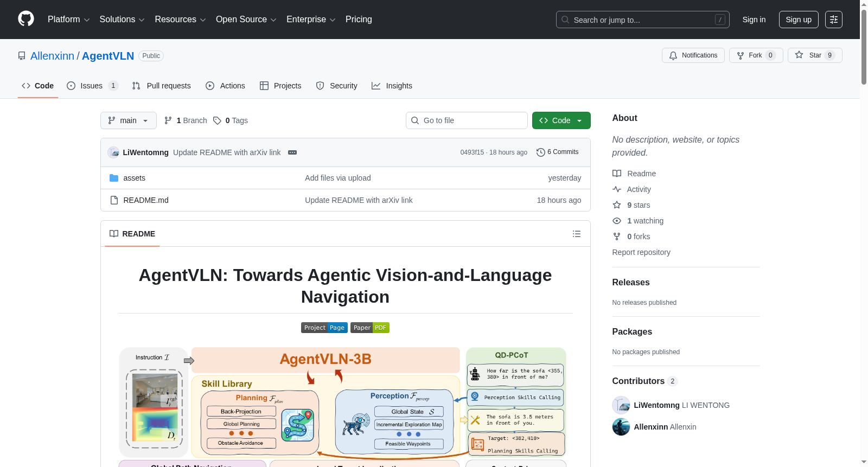Open LiWentomng commit author link
The width and height of the screenshot is (868, 467).
(x=146, y=152)
